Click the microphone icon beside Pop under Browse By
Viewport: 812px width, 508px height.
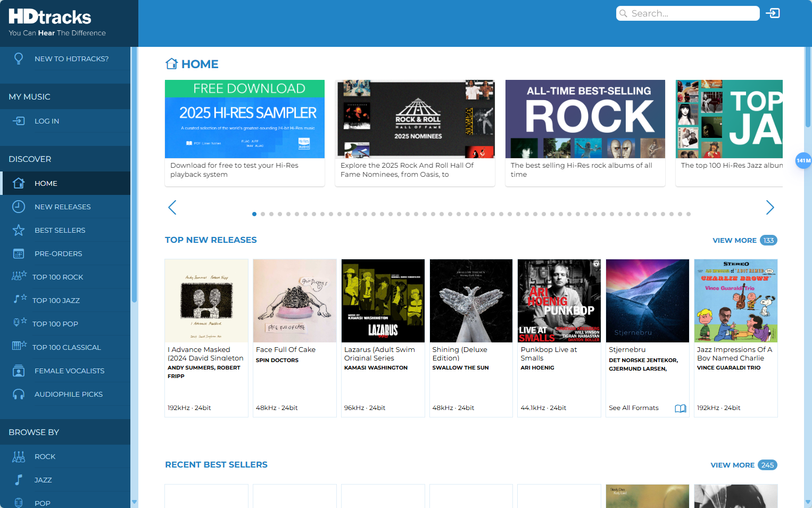click(19, 503)
